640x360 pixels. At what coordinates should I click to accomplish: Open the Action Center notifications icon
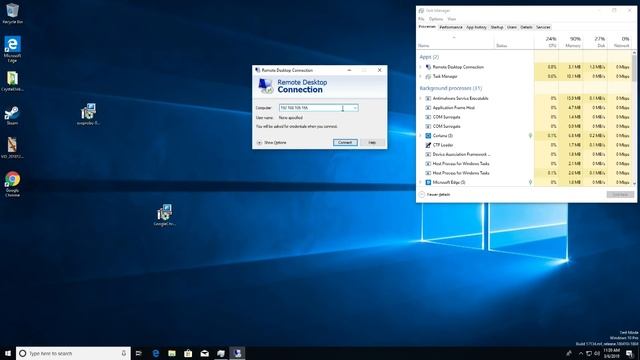tap(629, 353)
